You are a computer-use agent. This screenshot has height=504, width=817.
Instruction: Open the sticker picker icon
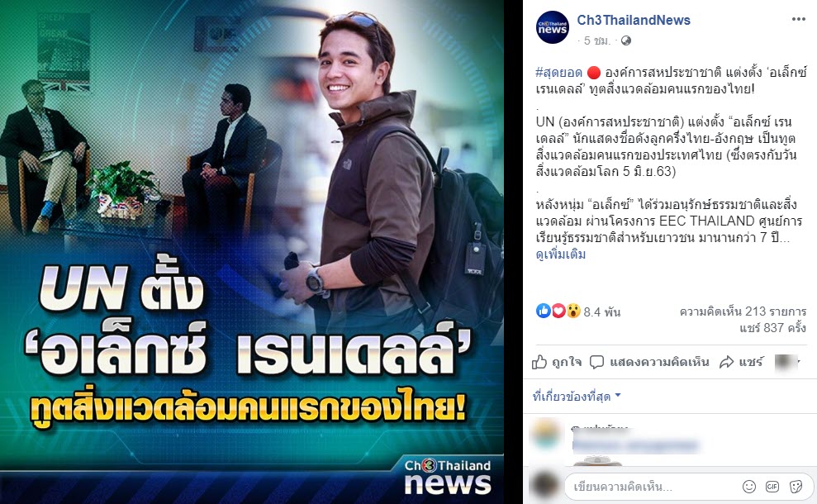pos(796,487)
